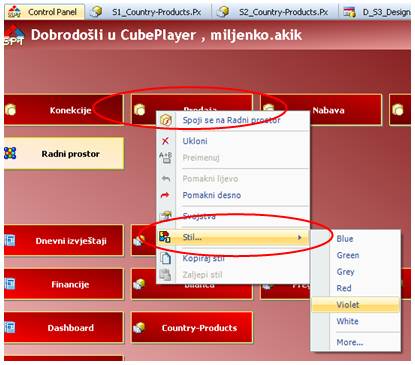Click the cube icon on Konekcije tile

click(11, 110)
